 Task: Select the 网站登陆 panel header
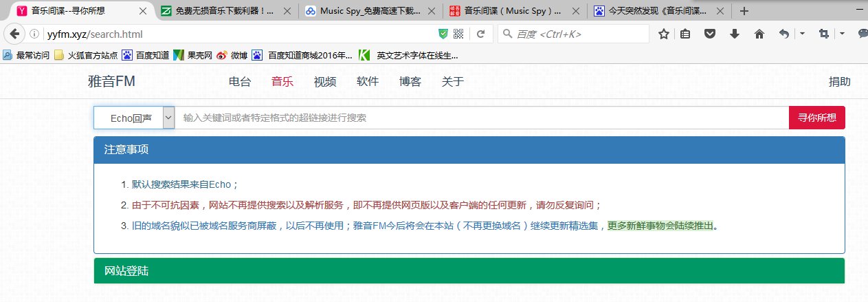click(x=469, y=271)
